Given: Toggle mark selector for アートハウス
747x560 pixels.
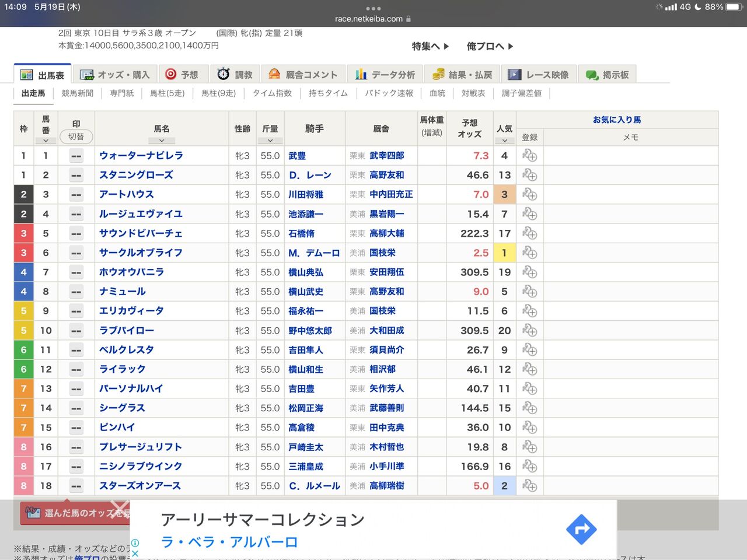Looking at the screenshot, I should [x=76, y=194].
